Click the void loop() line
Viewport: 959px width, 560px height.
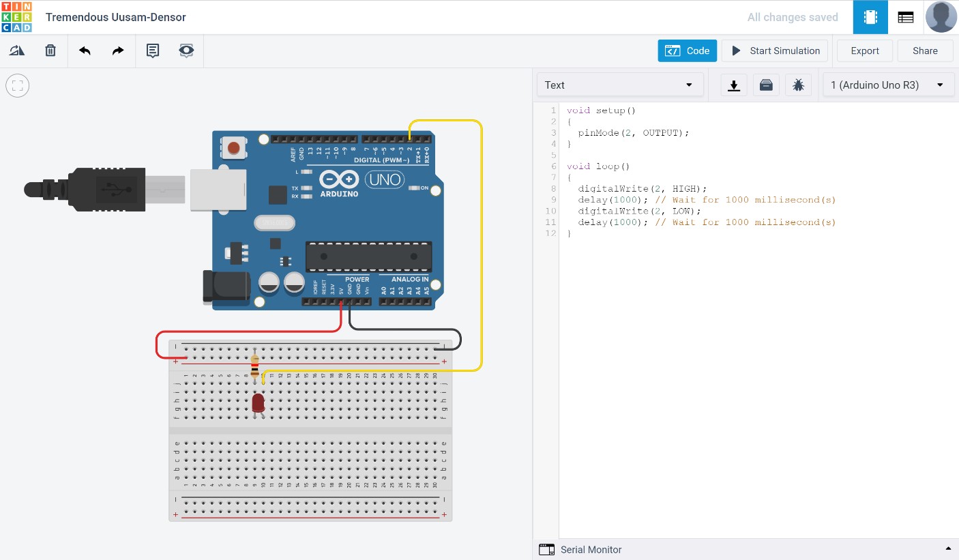[x=598, y=166]
